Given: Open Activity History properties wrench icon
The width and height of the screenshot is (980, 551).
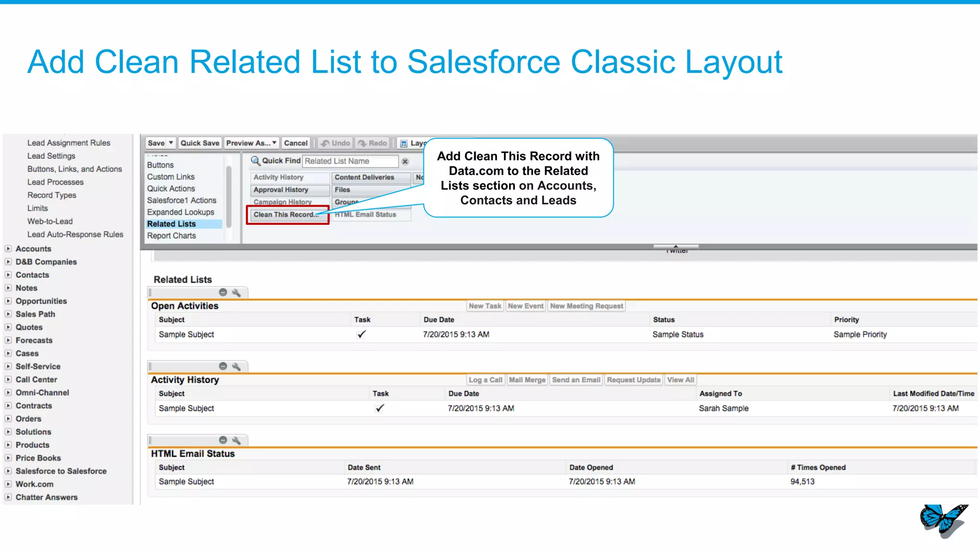Looking at the screenshot, I should tap(236, 366).
